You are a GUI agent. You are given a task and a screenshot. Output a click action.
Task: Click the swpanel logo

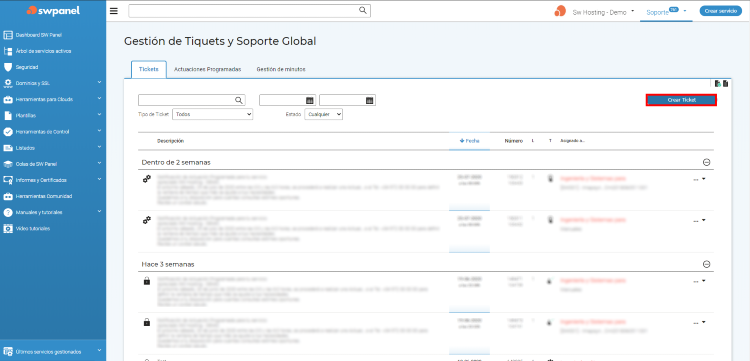(53, 11)
